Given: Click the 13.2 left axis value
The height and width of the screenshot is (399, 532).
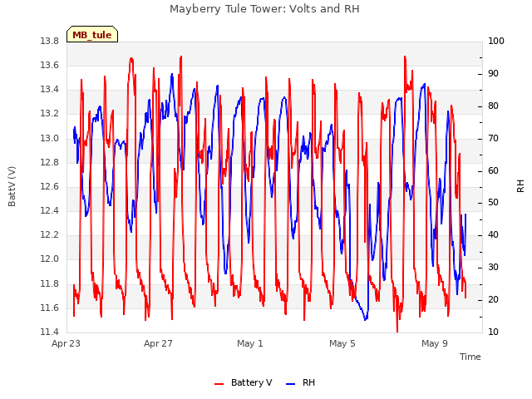Looking at the screenshot, I should coord(50,114).
